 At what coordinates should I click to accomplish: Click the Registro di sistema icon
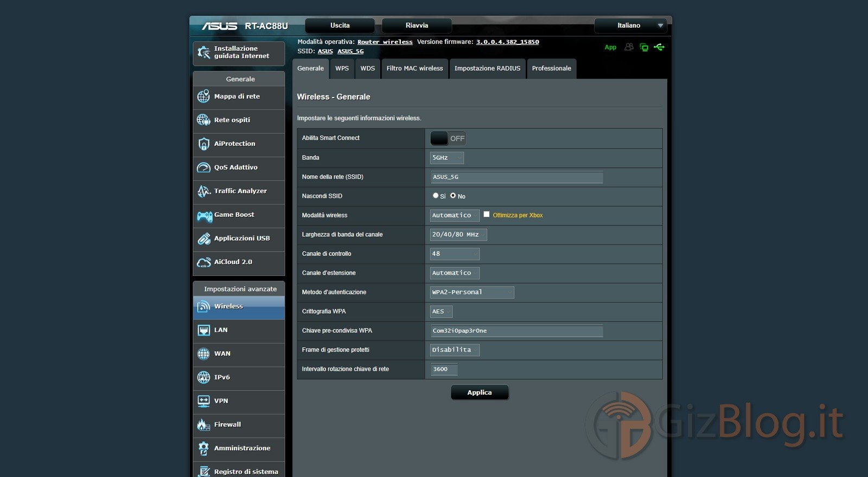click(x=203, y=472)
